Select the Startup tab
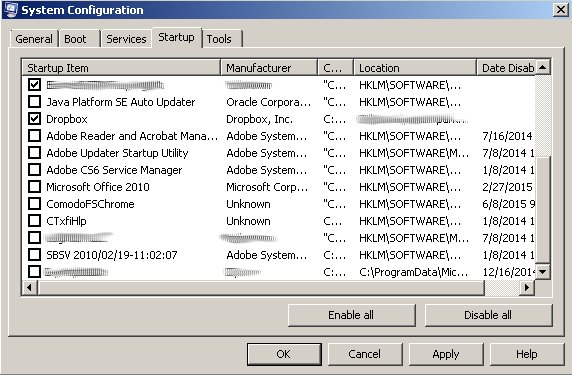 pos(176,37)
